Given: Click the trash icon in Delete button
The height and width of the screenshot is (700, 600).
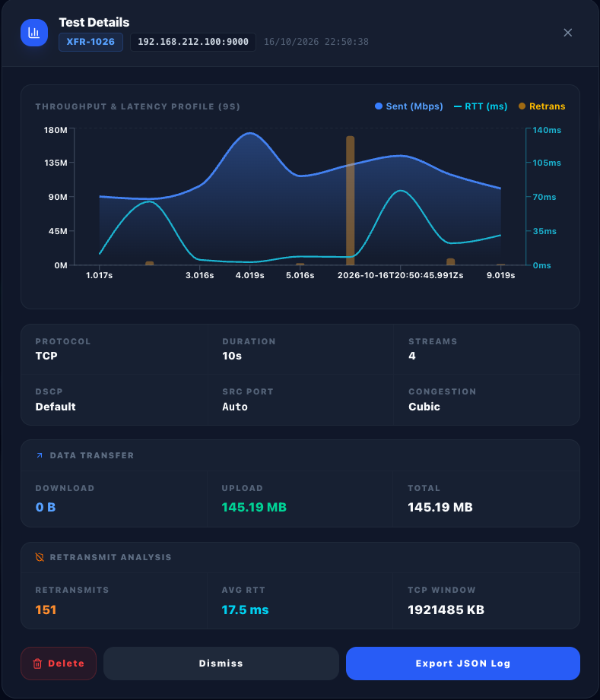Looking at the screenshot, I should pyautogui.click(x=37, y=664).
